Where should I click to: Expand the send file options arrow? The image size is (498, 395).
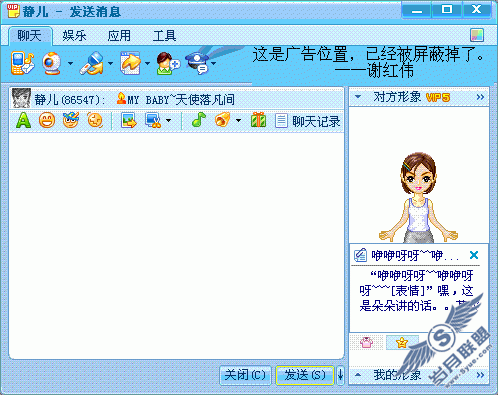[x=147, y=63]
